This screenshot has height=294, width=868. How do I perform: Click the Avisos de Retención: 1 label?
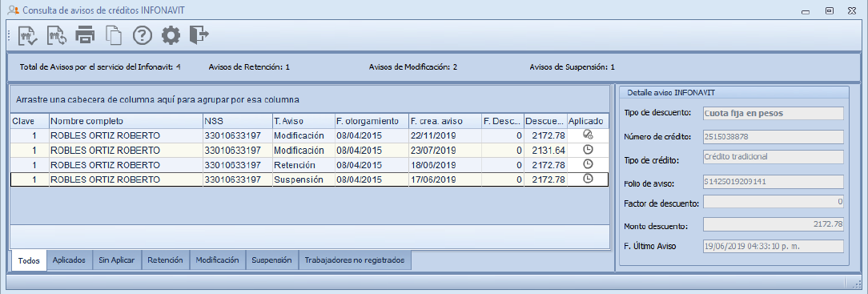tap(249, 67)
